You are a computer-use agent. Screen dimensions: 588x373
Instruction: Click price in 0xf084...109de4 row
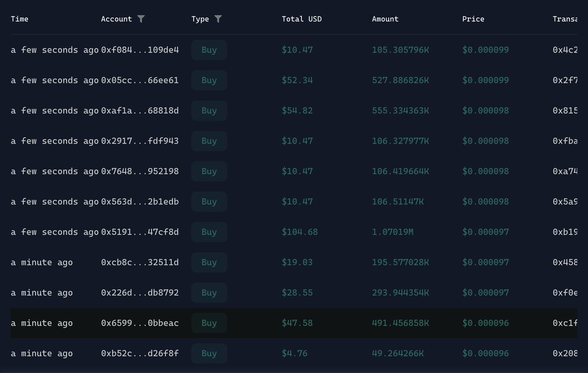(x=486, y=50)
